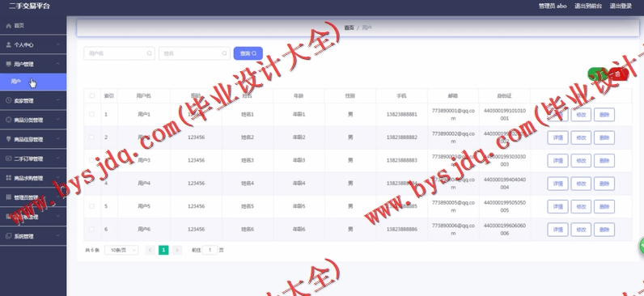Click 详情 button for row 用户3

coord(557,160)
